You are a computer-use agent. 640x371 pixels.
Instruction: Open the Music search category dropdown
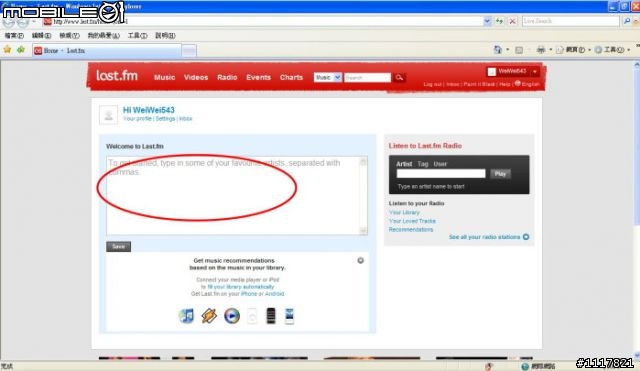(x=327, y=77)
